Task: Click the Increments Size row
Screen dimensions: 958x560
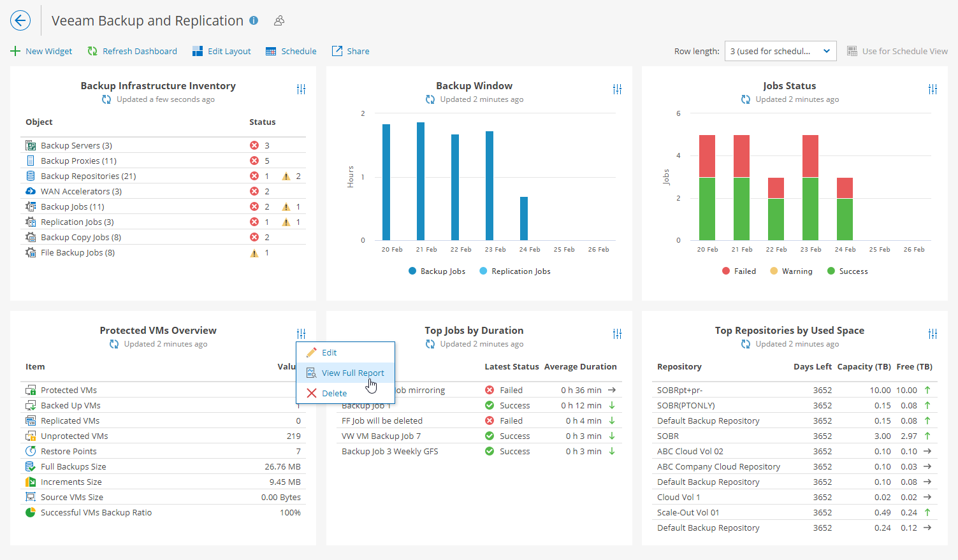Action: point(163,482)
